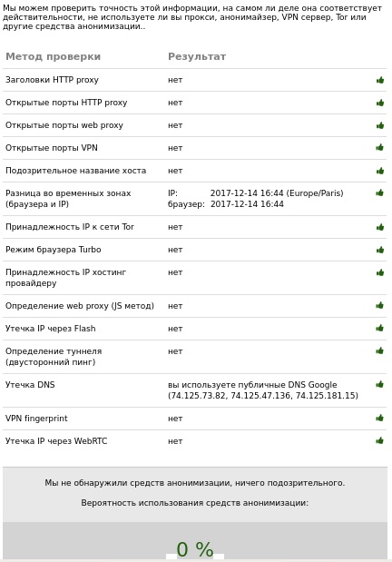The width and height of the screenshot is (392, 562).
Task: Click the Europe/Paris IP time value
Action: (x=277, y=193)
